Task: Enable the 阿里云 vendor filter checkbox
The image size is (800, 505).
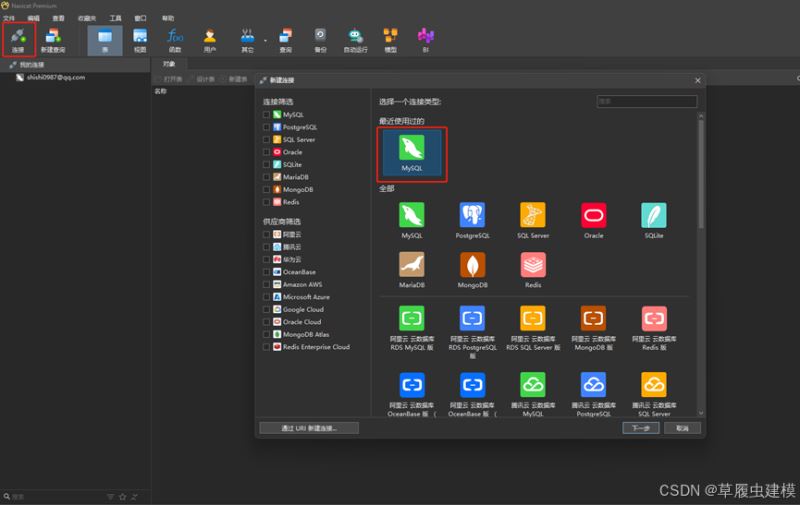Action: coord(266,235)
